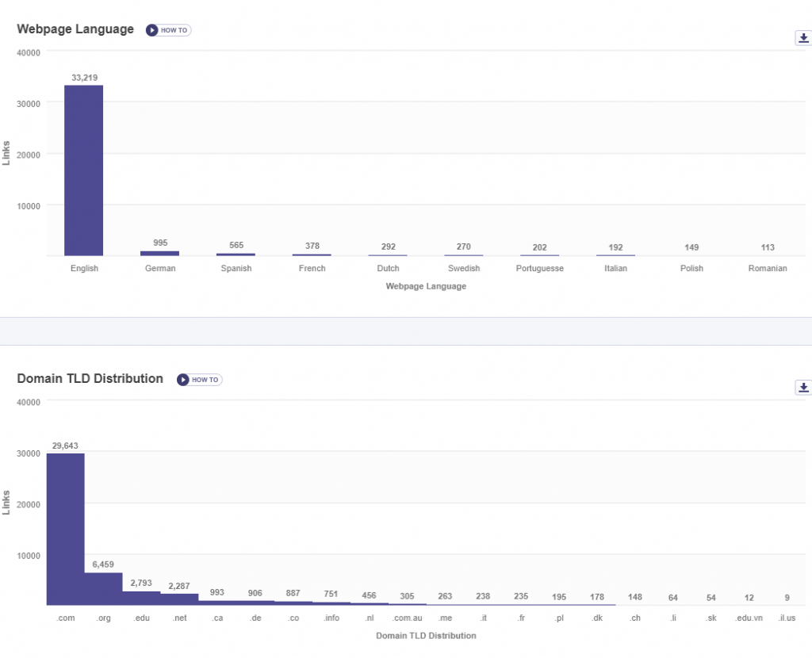Select the French bar showing 378 links

tap(311, 255)
